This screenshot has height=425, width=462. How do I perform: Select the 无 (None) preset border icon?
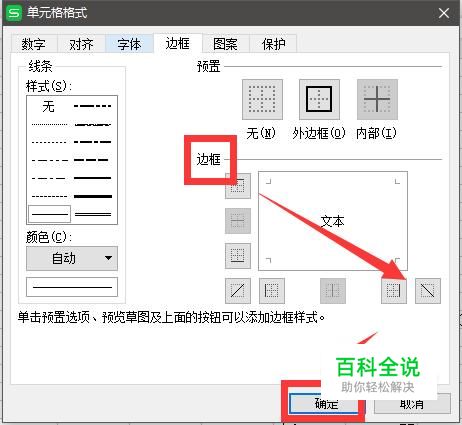point(262,99)
